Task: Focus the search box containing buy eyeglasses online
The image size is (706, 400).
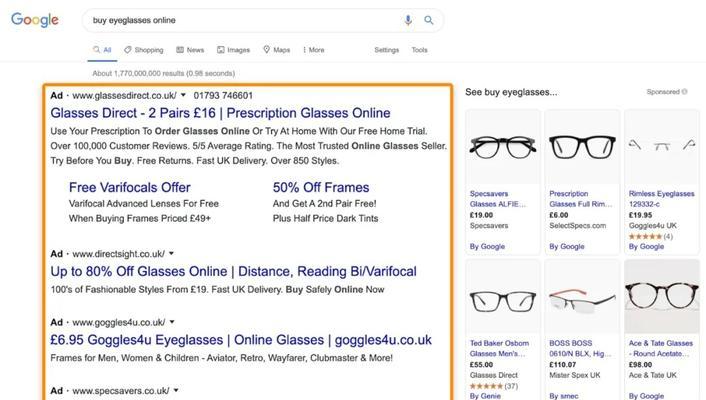Action: click(x=262, y=20)
